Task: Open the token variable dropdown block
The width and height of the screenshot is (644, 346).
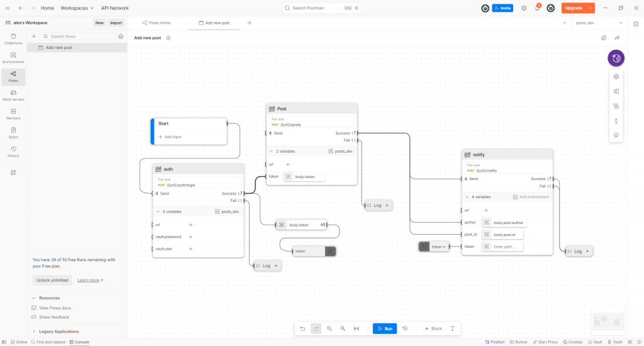Action: [438, 247]
